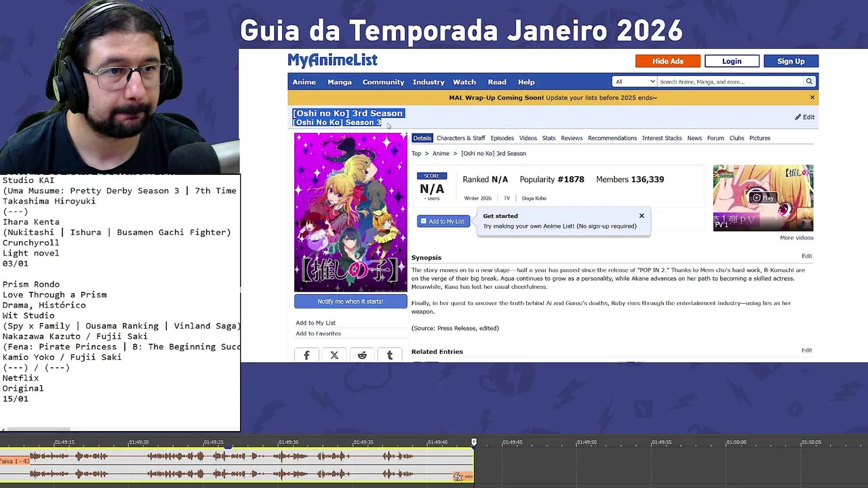
Task: Click the search magnifier icon
Action: pos(809,82)
